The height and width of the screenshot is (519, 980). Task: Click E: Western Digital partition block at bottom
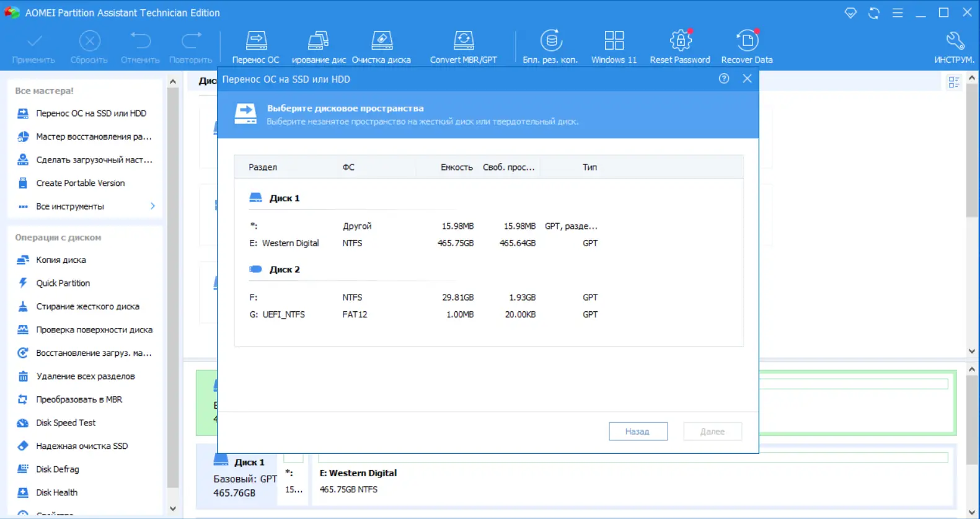click(x=632, y=479)
